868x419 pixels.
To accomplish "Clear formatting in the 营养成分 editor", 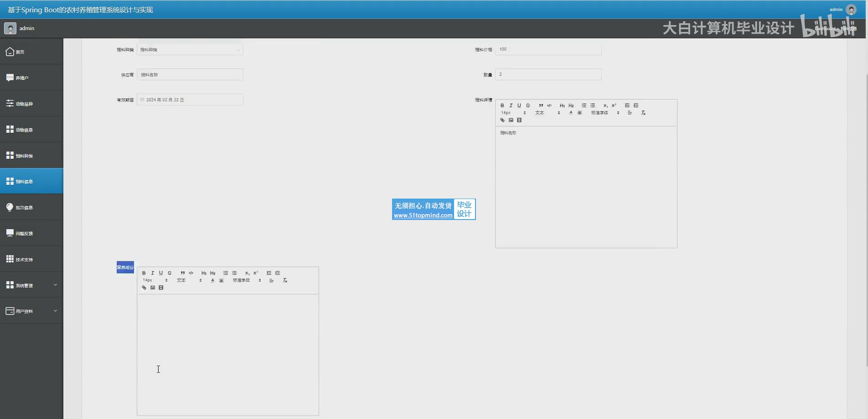I will (x=285, y=281).
